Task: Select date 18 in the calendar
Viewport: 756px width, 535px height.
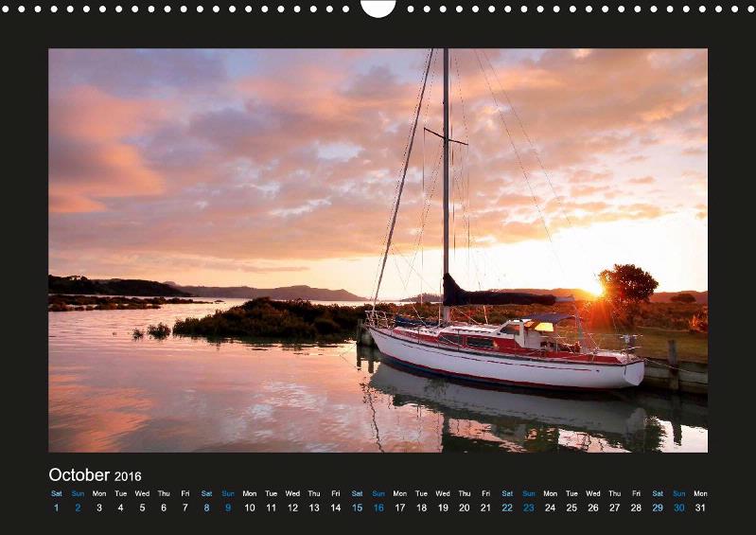Action: 421,508
